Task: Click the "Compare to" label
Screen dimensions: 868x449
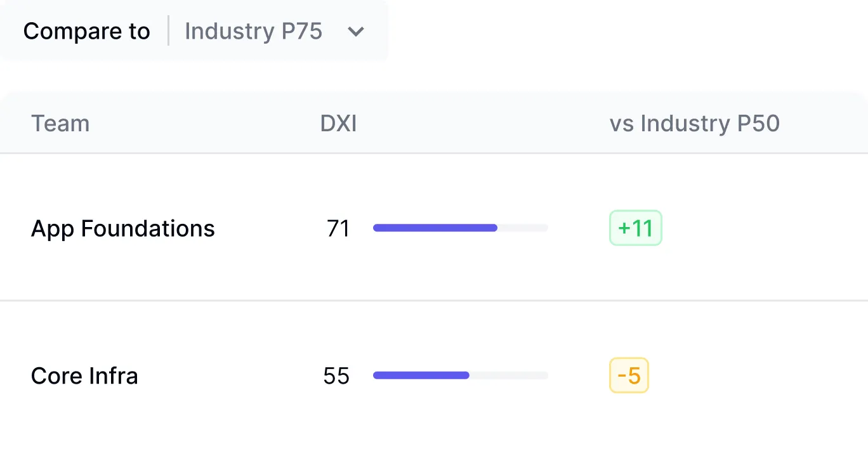Action: [x=87, y=31]
